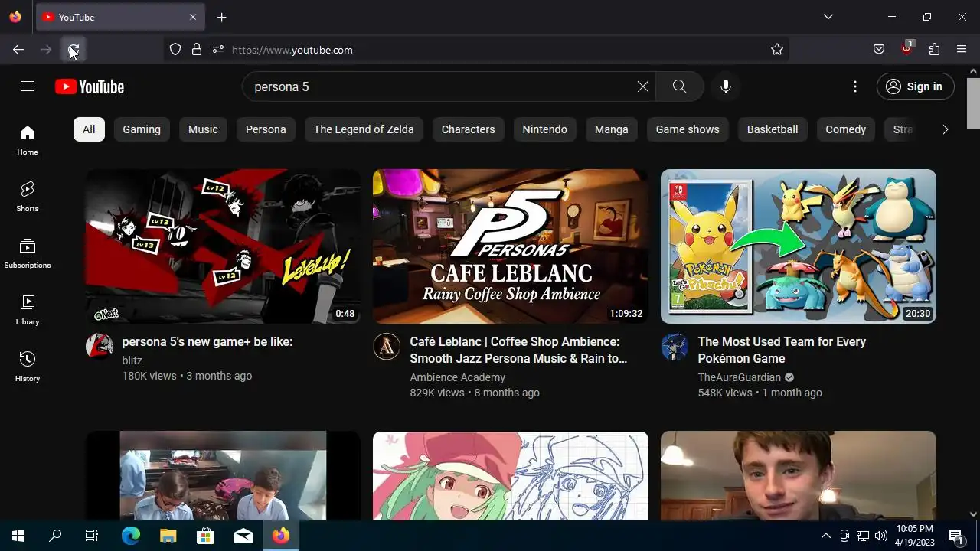Open the schoolchildren video thumbnail
Viewport: 980px width, 551px height.
[223, 476]
